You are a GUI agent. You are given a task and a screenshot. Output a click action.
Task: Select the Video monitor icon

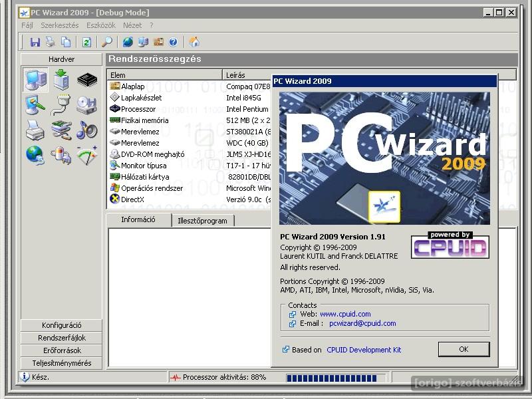(35, 105)
